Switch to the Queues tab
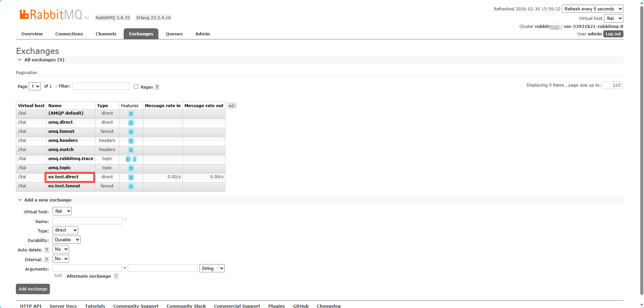The image size is (644, 308). [x=174, y=34]
